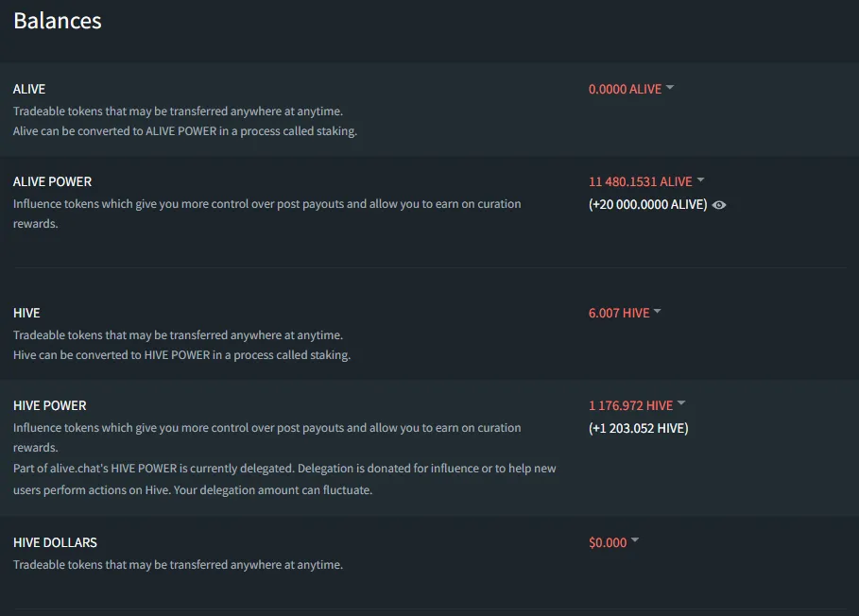The height and width of the screenshot is (616, 859).
Task: Click the caret arrow next to 6.007 HIVE
Action: tap(658, 311)
